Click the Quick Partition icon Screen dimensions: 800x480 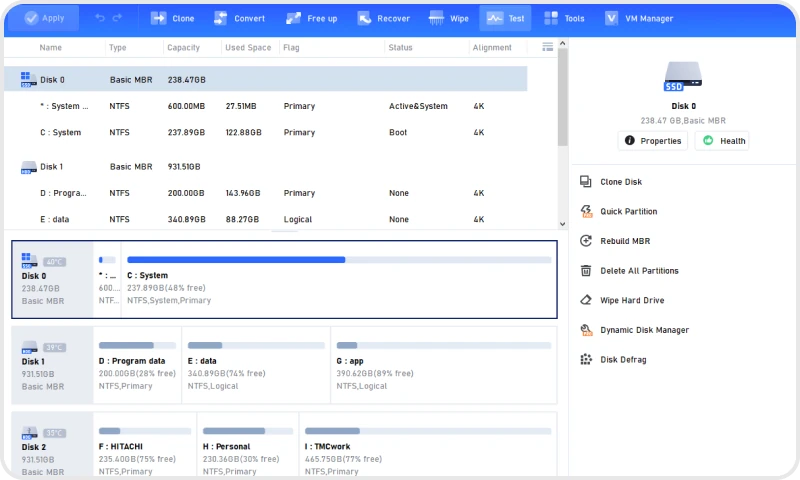point(586,211)
